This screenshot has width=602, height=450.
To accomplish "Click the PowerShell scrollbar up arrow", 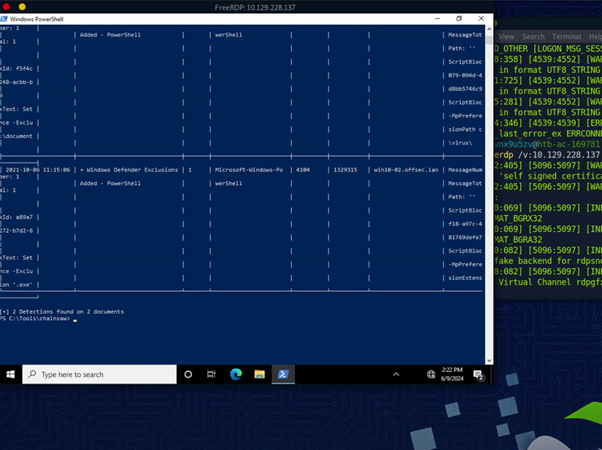I will (489, 29).
